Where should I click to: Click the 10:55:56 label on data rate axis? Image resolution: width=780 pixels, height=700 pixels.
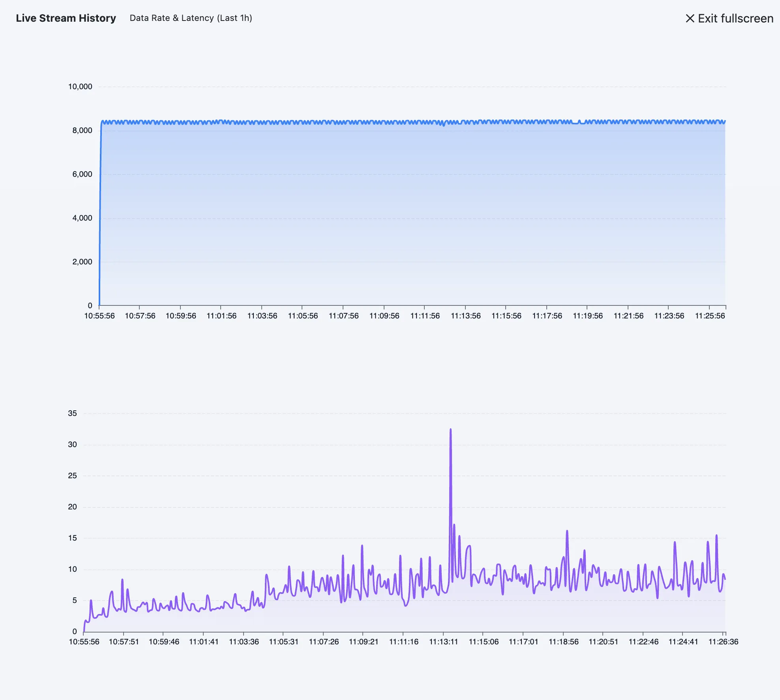(99, 316)
